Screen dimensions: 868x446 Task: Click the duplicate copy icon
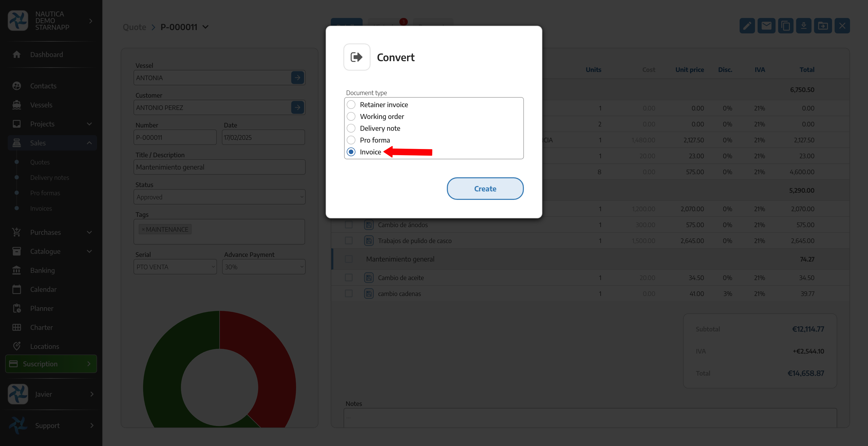pos(786,26)
